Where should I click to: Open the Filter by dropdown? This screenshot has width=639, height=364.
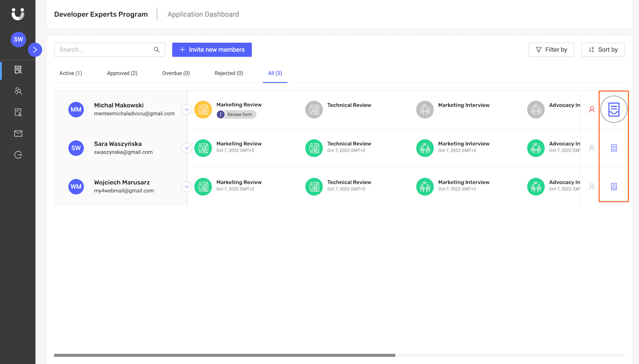pos(551,50)
